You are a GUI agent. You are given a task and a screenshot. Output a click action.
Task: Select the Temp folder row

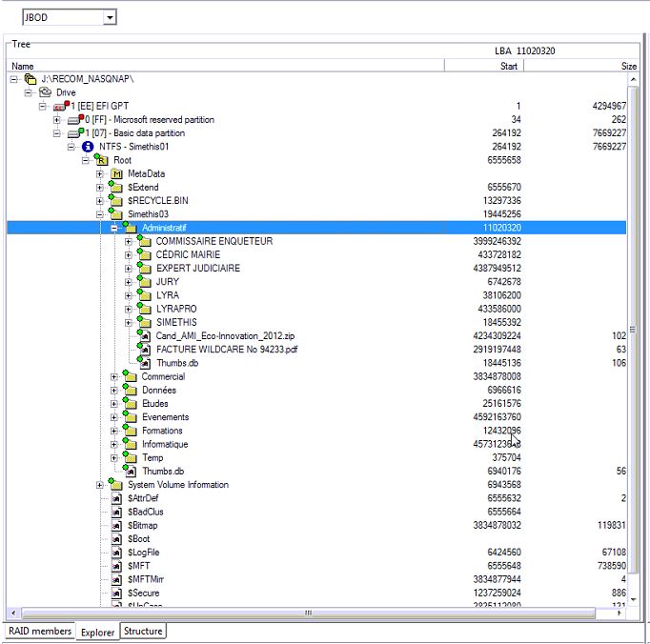(x=316, y=457)
